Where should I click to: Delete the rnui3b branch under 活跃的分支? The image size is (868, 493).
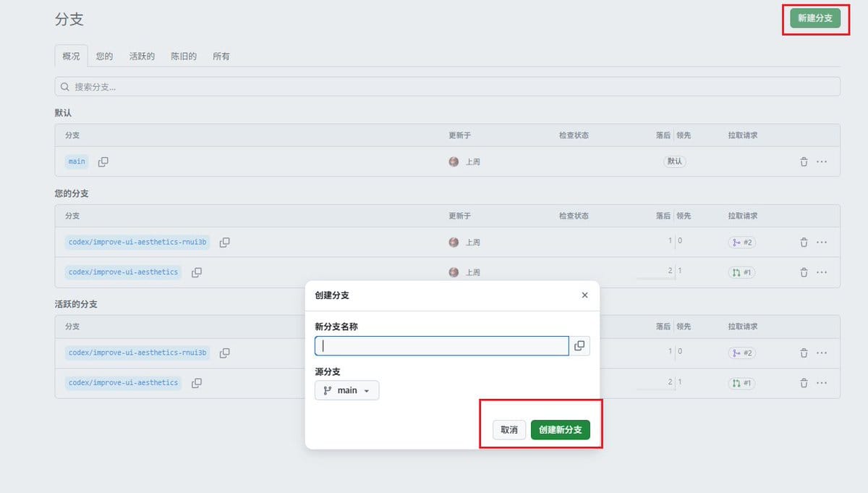tap(804, 353)
